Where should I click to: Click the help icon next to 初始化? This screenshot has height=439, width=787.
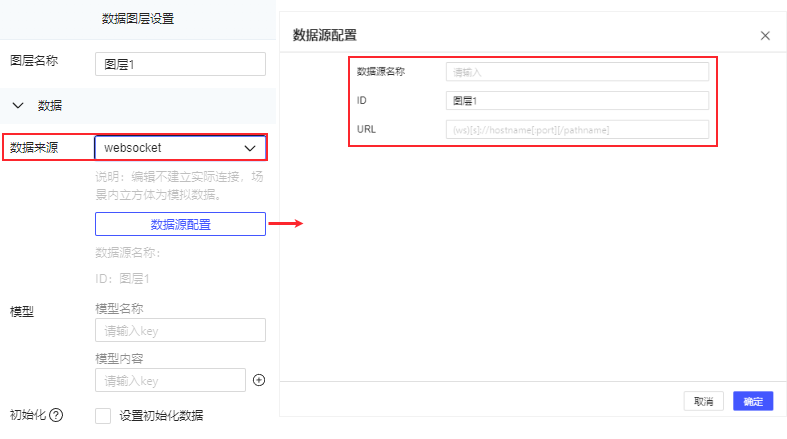pyautogui.click(x=56, y=415)
